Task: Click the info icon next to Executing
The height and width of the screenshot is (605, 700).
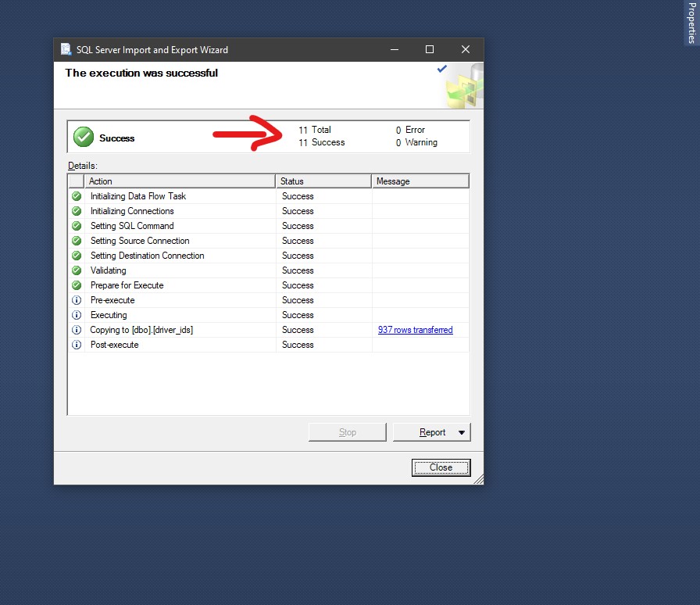Action: click(77, 315)
